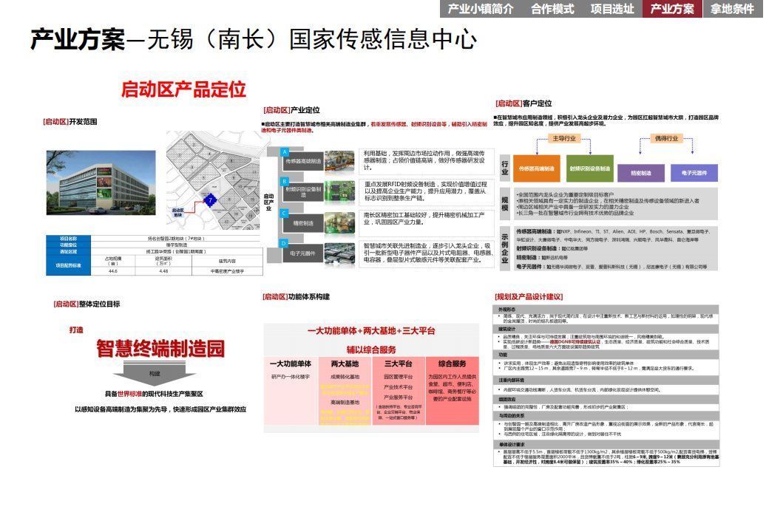This screenshot has height=532, width=769.
Task: Click the 主导行业 label button
Action: [565, 137]
